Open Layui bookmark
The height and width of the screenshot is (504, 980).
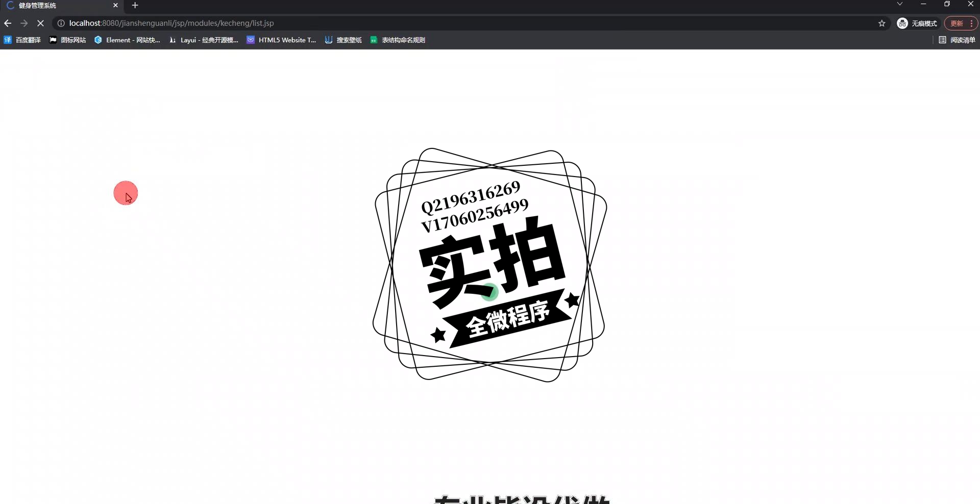click(x=203, y=40)
